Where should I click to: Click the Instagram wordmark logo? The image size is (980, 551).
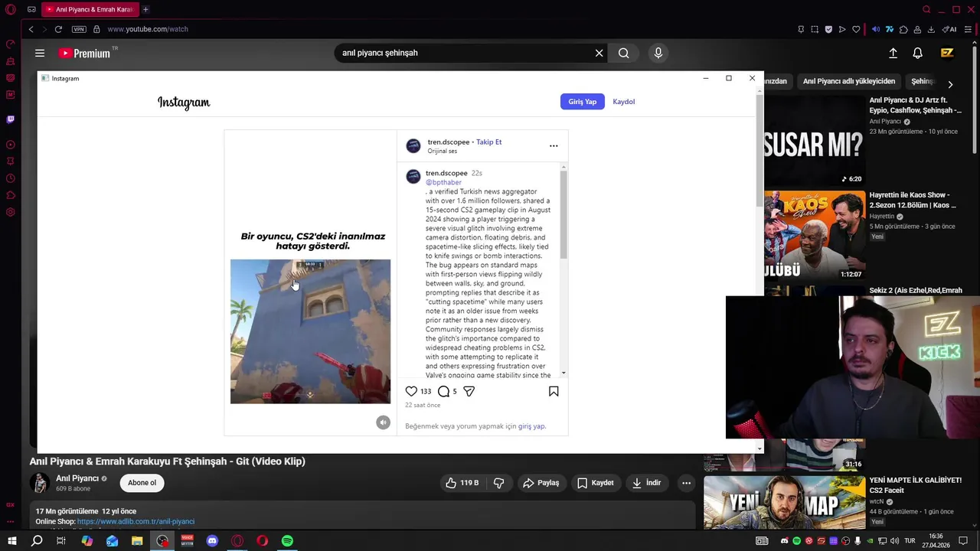click(184, 102)
